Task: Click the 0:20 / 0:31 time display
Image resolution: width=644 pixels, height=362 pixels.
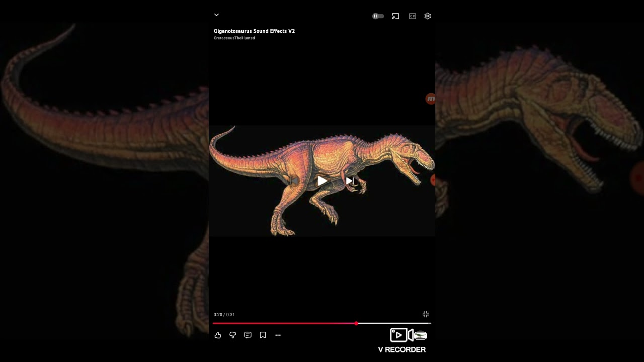Action: pos(224,315)
